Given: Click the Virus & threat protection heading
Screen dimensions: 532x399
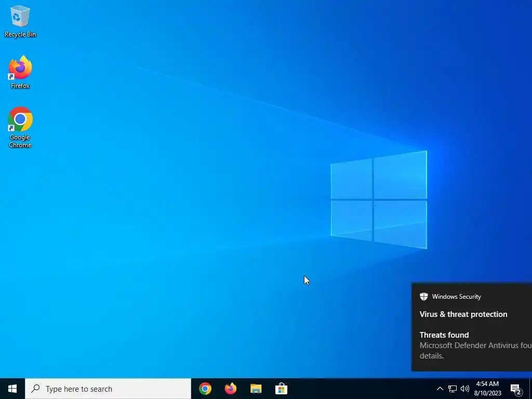Looking at the screenshot, I should (x=463, y=314).
